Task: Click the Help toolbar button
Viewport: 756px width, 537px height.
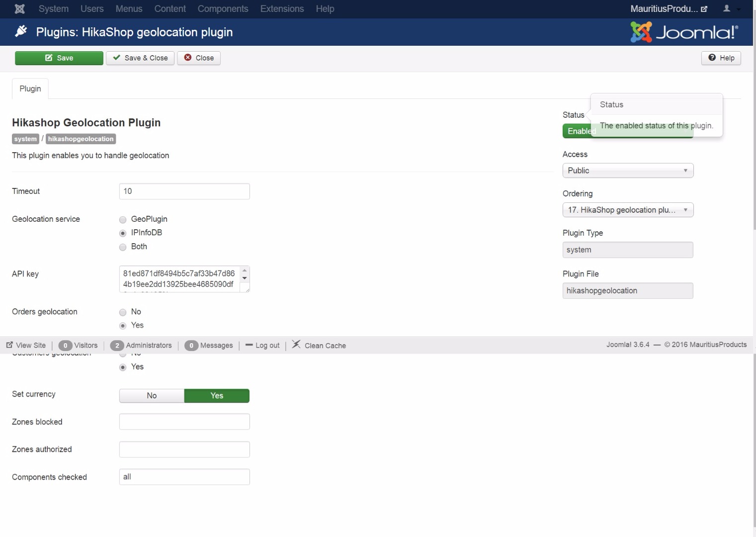Action: click(x=721, y=58)
